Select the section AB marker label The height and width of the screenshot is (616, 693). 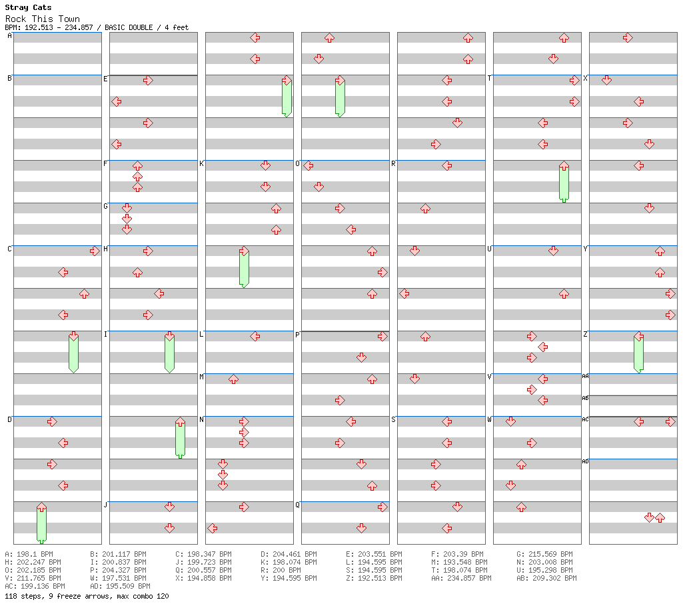[585, 399]
